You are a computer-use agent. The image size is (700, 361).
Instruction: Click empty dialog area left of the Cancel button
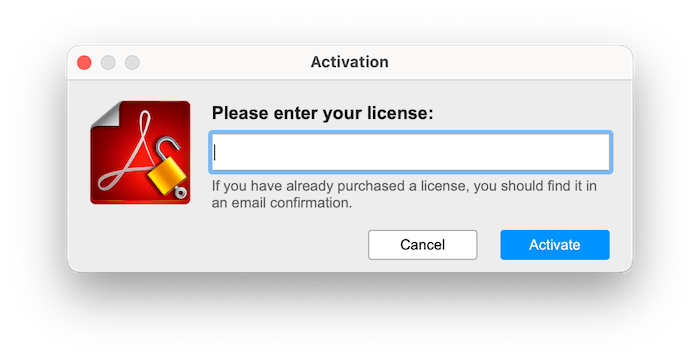click(286, 245)
